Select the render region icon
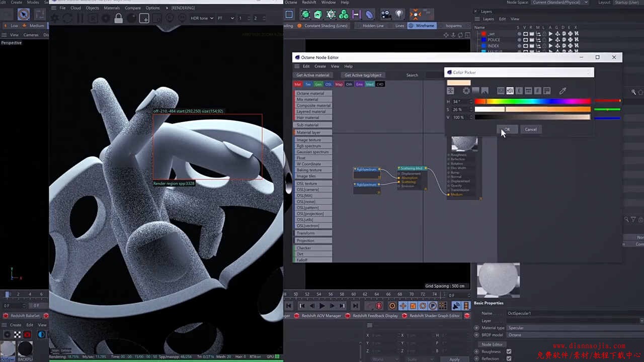 pos(144,19)
